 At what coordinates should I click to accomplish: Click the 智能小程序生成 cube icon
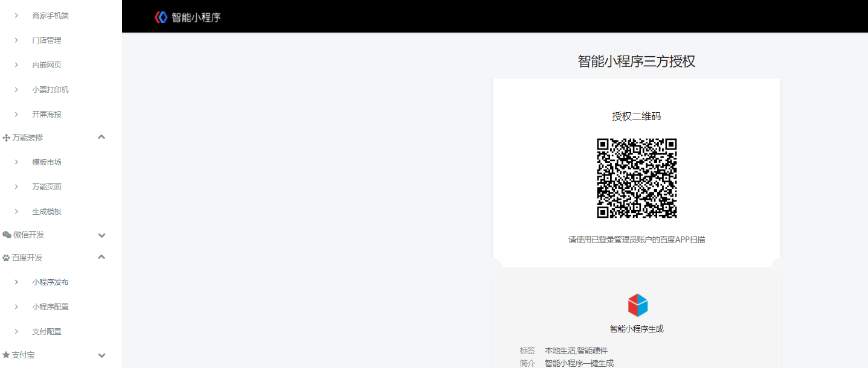click(x=637, y=305)
